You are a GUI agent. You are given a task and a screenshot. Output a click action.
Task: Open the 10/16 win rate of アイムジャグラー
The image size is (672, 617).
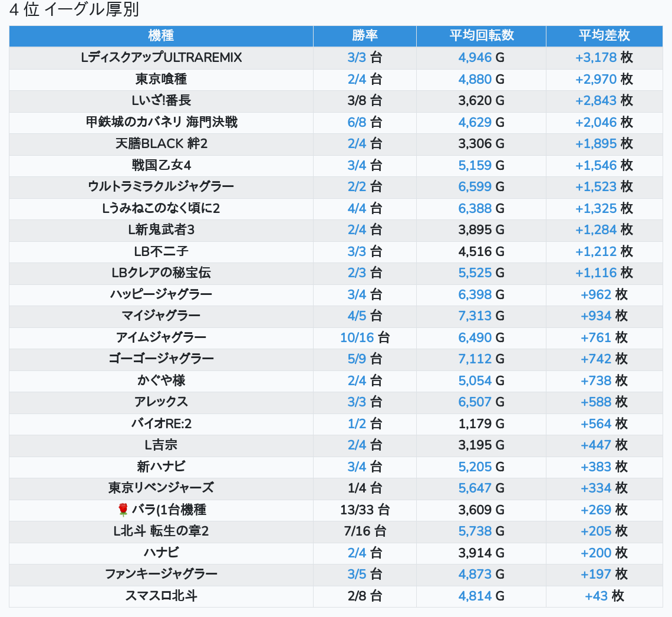(x=357, y=337)
